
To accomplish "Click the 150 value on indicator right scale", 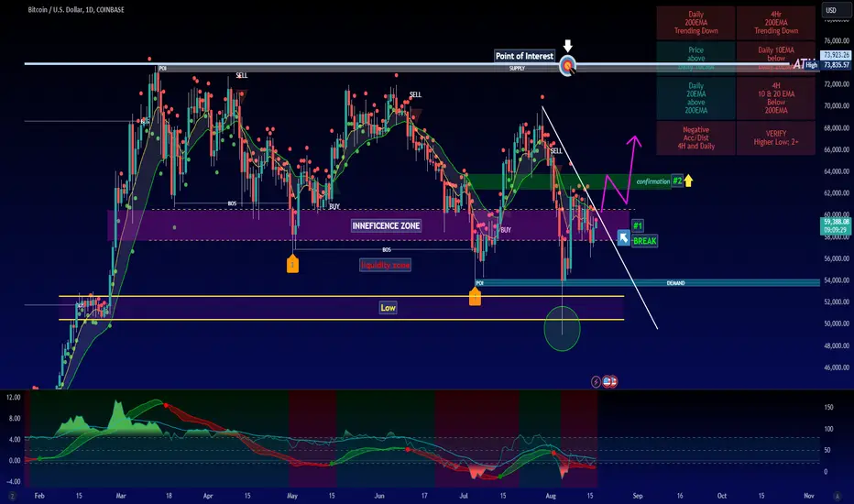I will tap(828, 407).
